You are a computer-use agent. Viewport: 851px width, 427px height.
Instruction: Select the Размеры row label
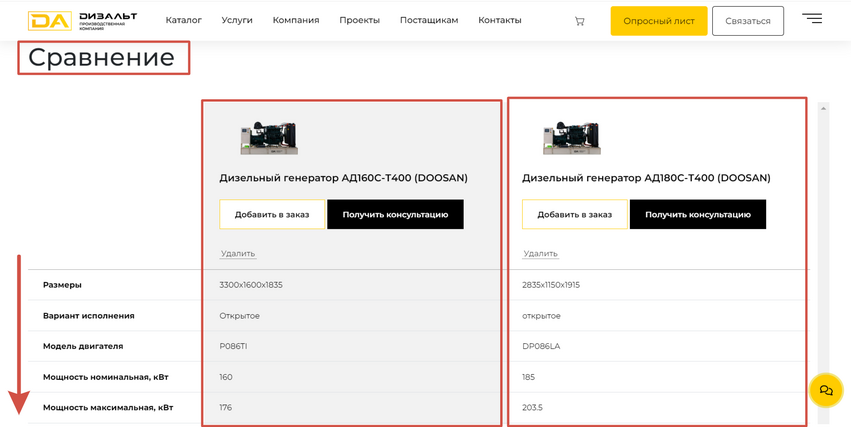(x=62, y=285)
